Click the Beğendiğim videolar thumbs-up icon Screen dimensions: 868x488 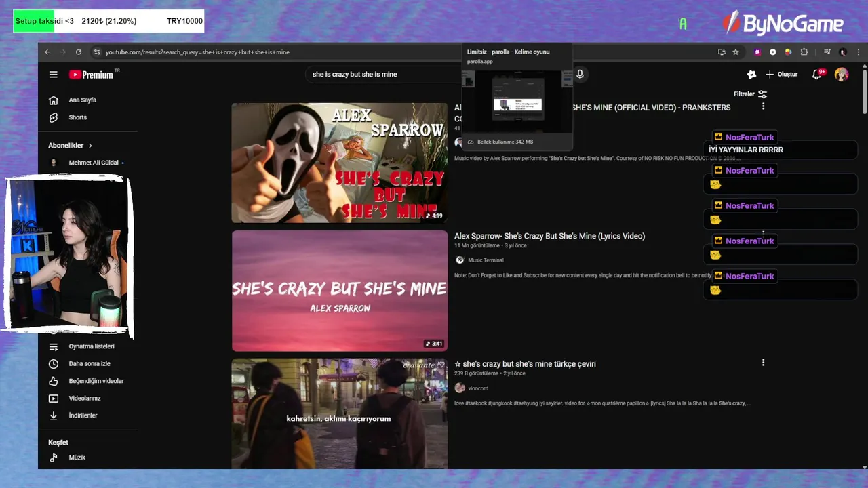[x=54, y=381]
